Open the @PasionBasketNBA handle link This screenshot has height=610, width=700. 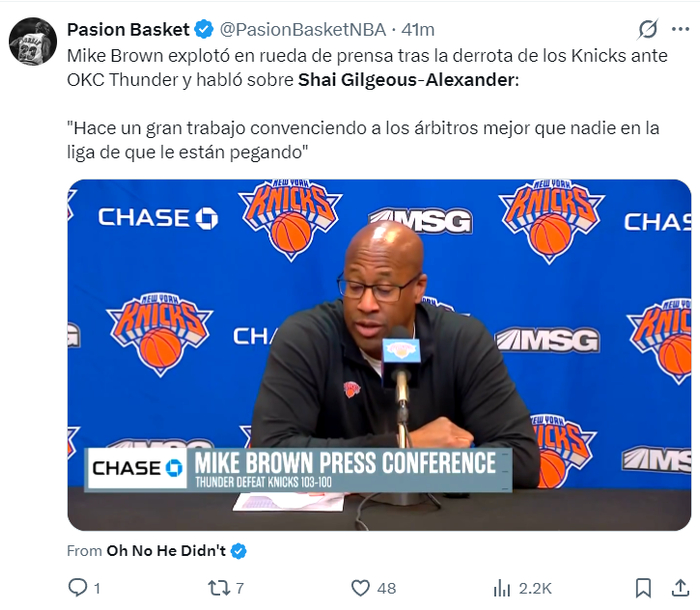(303, 29)
